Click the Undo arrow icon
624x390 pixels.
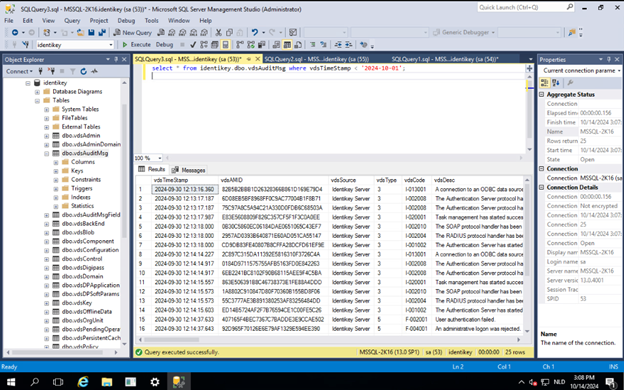click(x=255, y=33)
